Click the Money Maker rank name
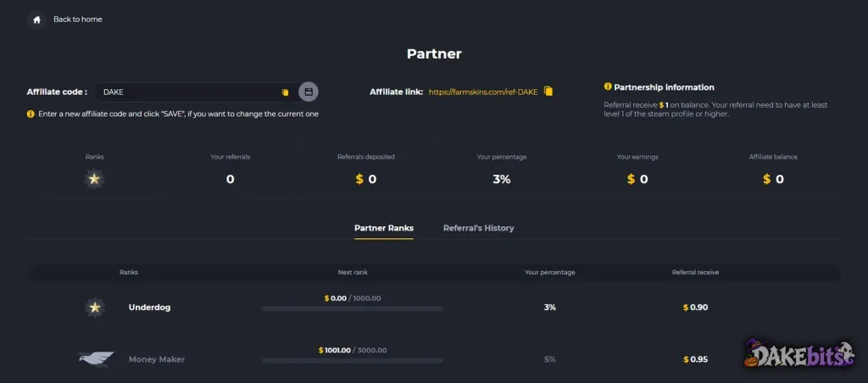This screenshot has width=868, height=383. tap(157, 359)
